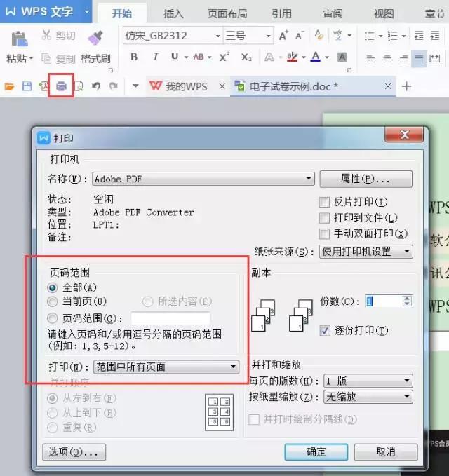Expand the quick access toolbar dropdown arrow
The width and height of the screenshot is (449, 476).
(x=135, y=86)
